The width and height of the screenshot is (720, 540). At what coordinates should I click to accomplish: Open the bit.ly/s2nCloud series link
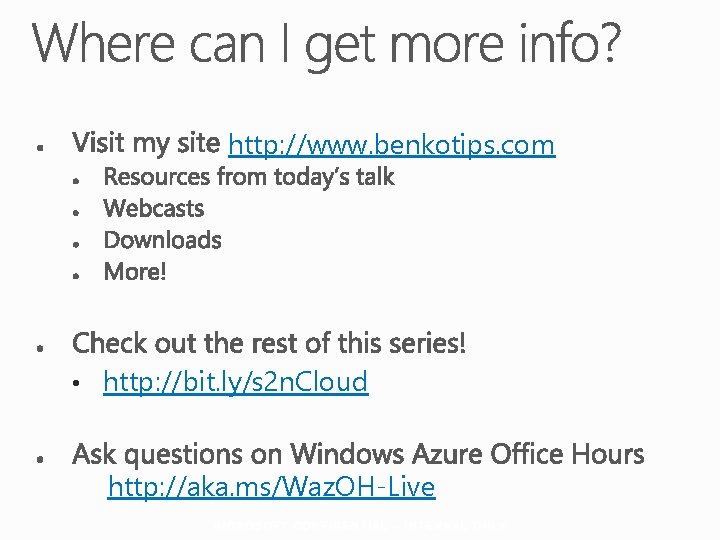point(235,382)
